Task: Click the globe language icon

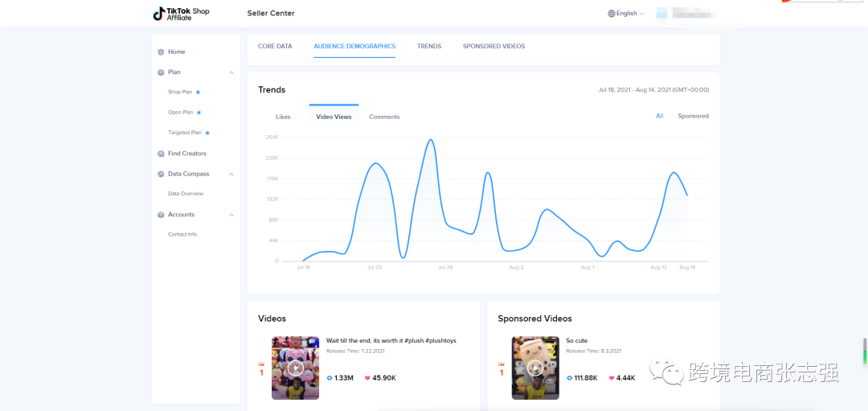Action: point(612,14)
